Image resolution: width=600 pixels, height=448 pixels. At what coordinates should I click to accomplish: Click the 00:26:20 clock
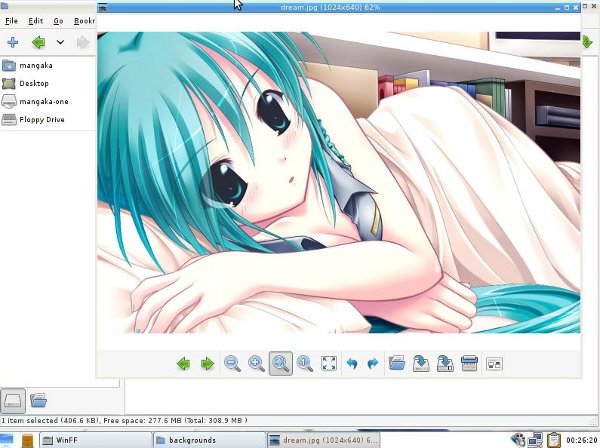click(582, 440)
